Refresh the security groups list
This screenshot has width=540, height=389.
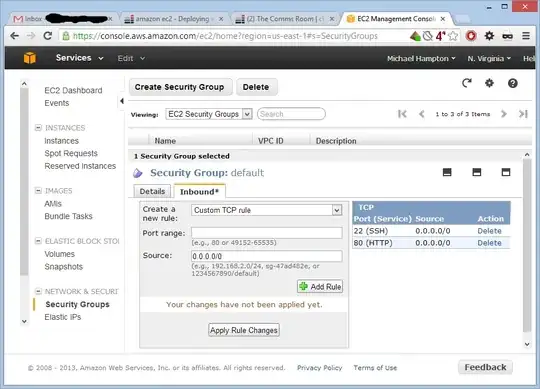coord(467,83)
